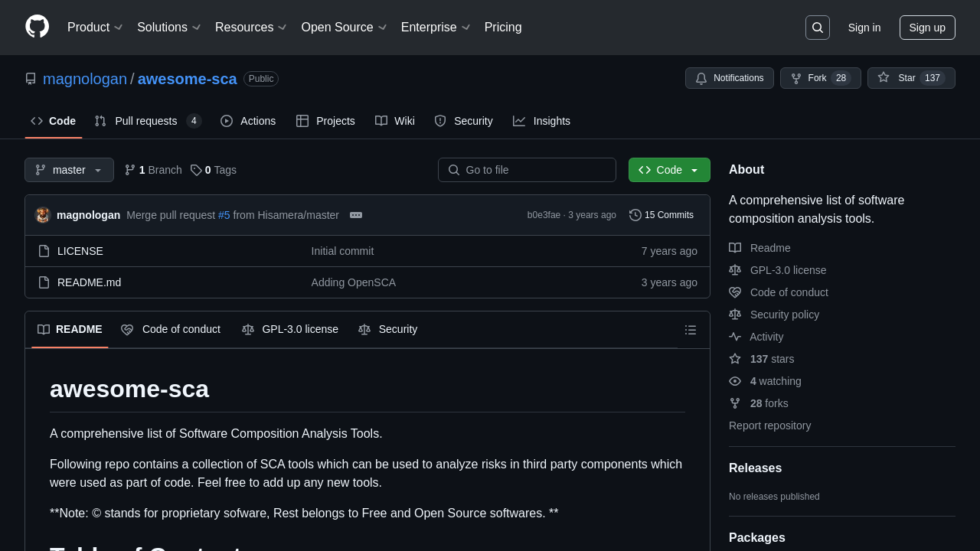Screen dimensions: 980x551
Task: Switch to the Pull requests tab
Action: pyautogui.click(x=146, y=121)
